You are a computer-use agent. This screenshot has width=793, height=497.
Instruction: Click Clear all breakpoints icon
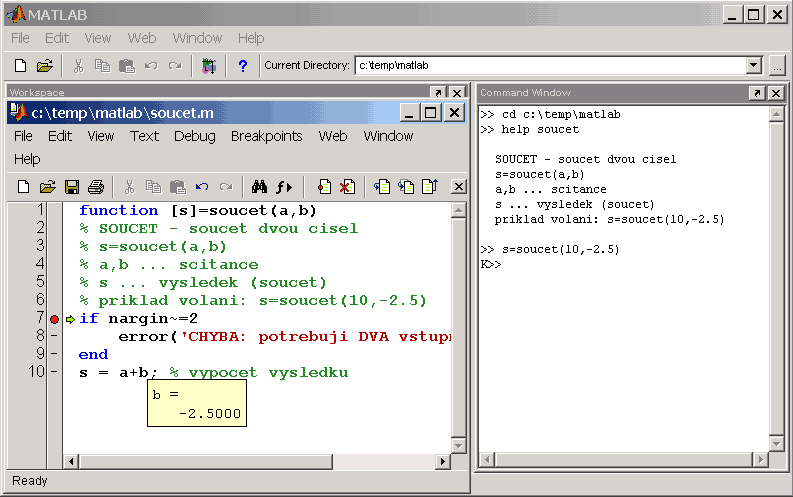pyautogui.click(x=347, y=187)
